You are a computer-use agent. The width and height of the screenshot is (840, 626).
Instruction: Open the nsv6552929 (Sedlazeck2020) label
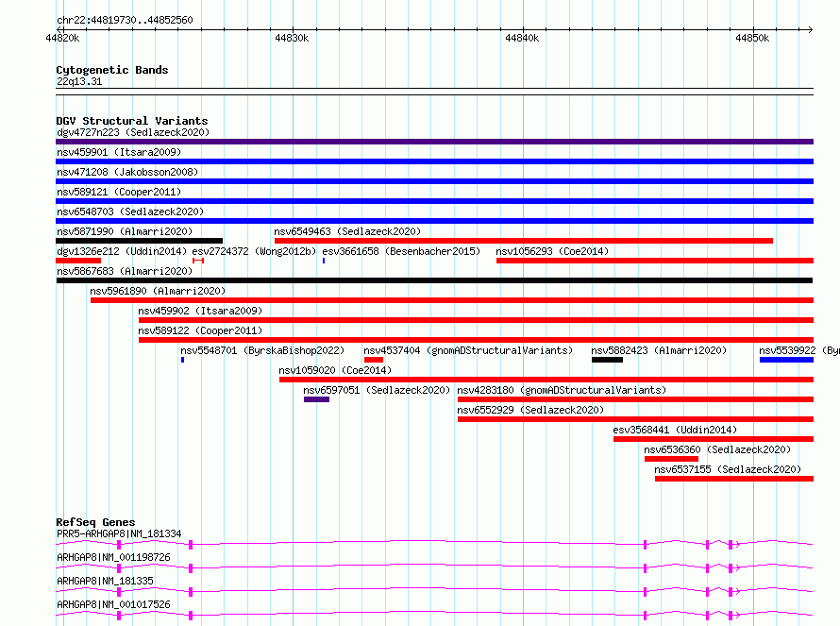[530, 410]
